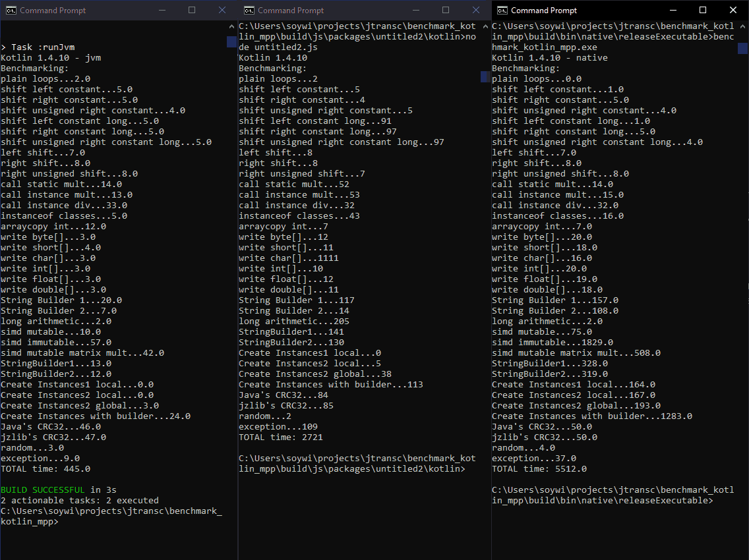Close the native benchmark Command Prompt window
The height and width of the screenshot is (560, 749).
[733, 11]
